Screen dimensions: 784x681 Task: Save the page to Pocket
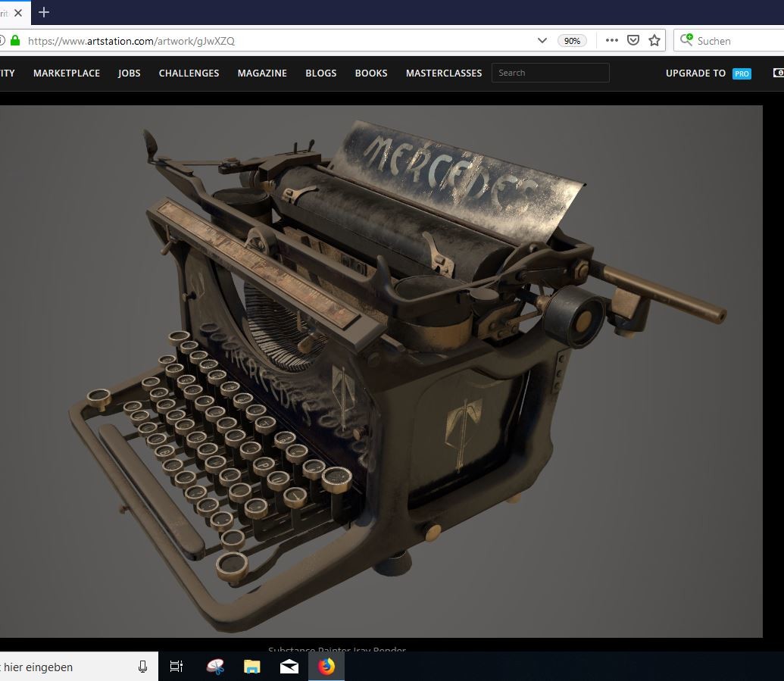(x=633, y=40)
